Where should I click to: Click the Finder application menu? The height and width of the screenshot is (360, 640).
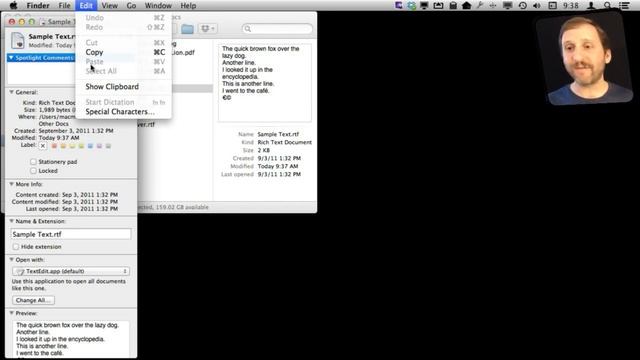click(38, 5)
